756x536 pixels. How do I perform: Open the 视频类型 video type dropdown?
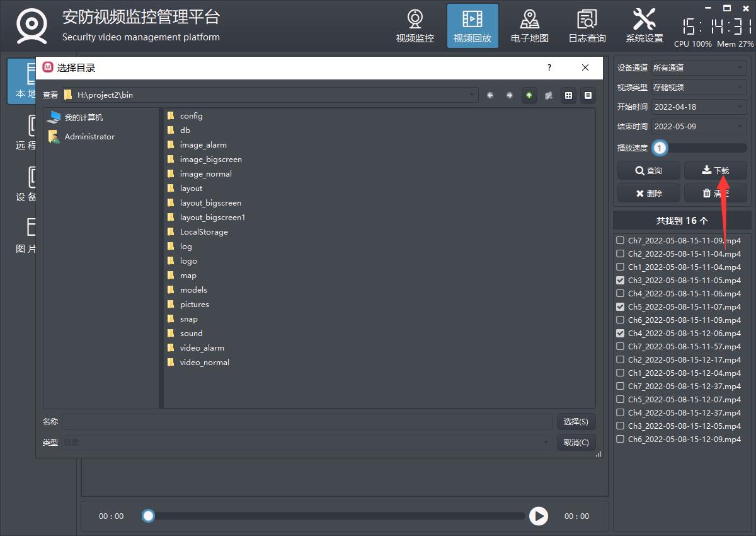coord(698,87)
